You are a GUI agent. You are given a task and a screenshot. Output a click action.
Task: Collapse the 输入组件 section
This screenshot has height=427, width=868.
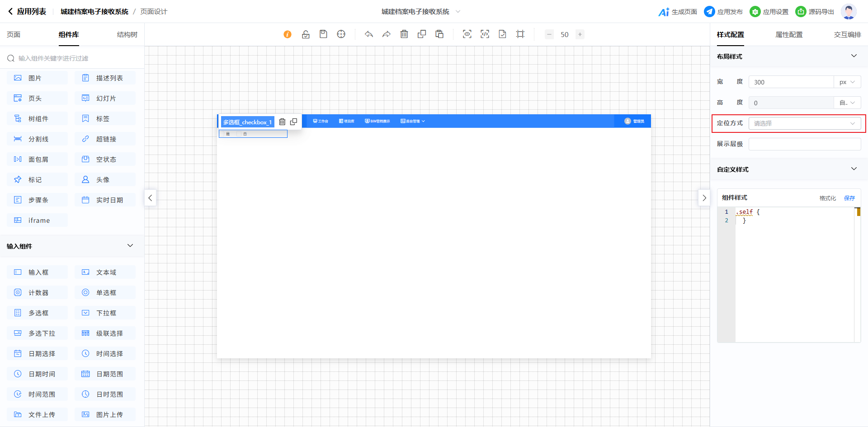[x=130, y=246]
